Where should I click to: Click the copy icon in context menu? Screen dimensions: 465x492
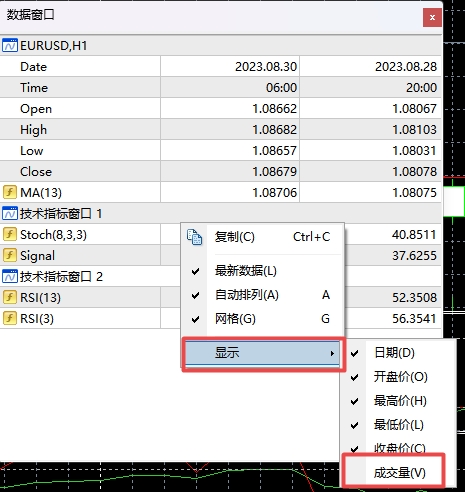[x=194, y=237]
